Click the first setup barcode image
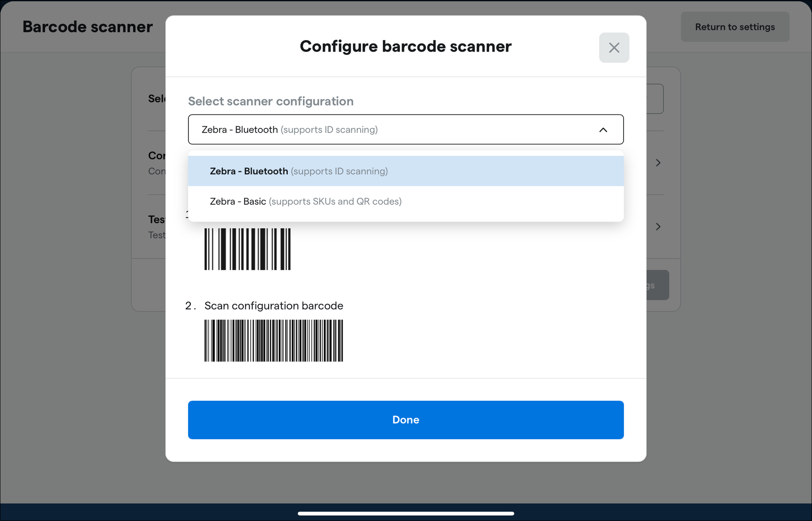 coord(248,249)
